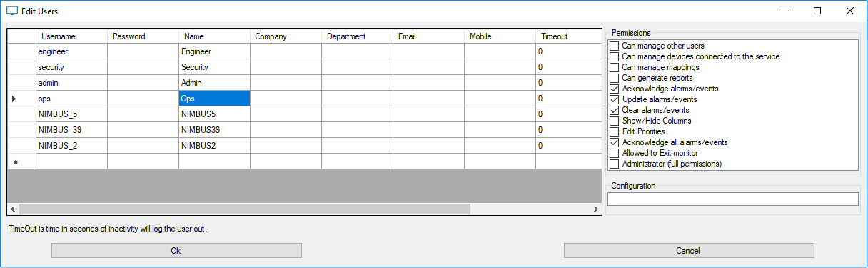Enable Can manage mappings permission
The height and width of the screenshot is (268, 868).
614,67
